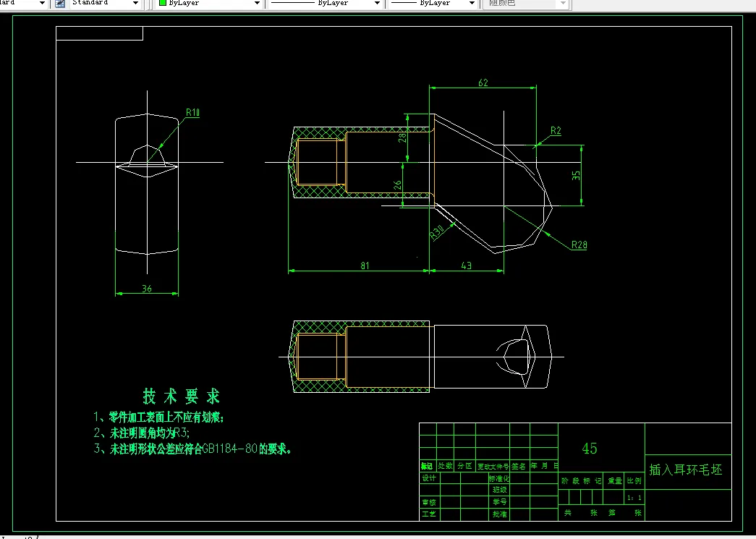
Task: Click the 签名 cell in title block
Action: pyautogui.click(x=519, y=466)
